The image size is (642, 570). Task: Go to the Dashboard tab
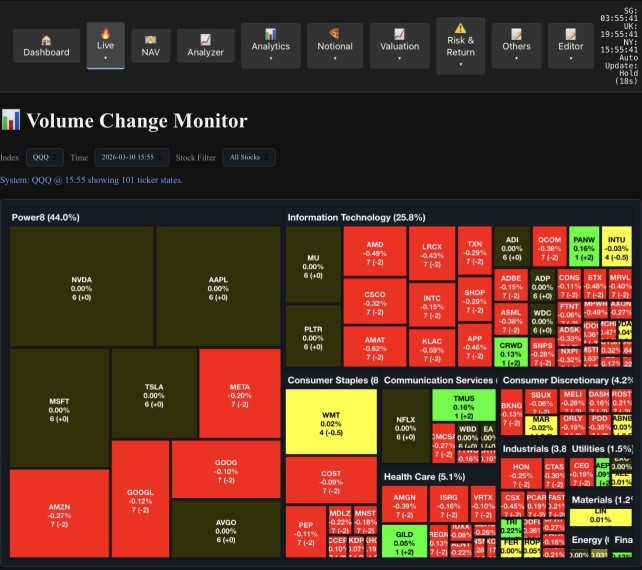[x=46, y=45]
